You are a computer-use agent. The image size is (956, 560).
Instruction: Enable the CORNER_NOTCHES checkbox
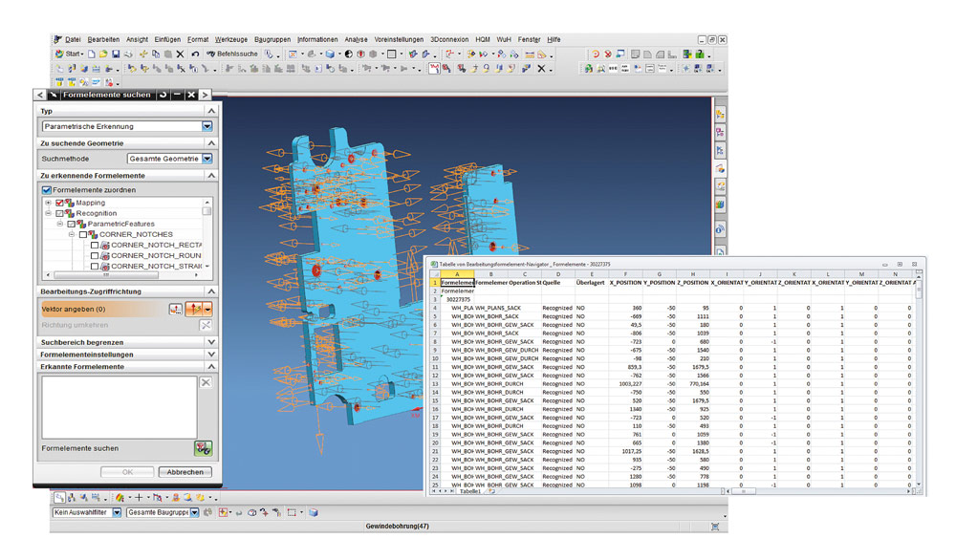point(82,234)
